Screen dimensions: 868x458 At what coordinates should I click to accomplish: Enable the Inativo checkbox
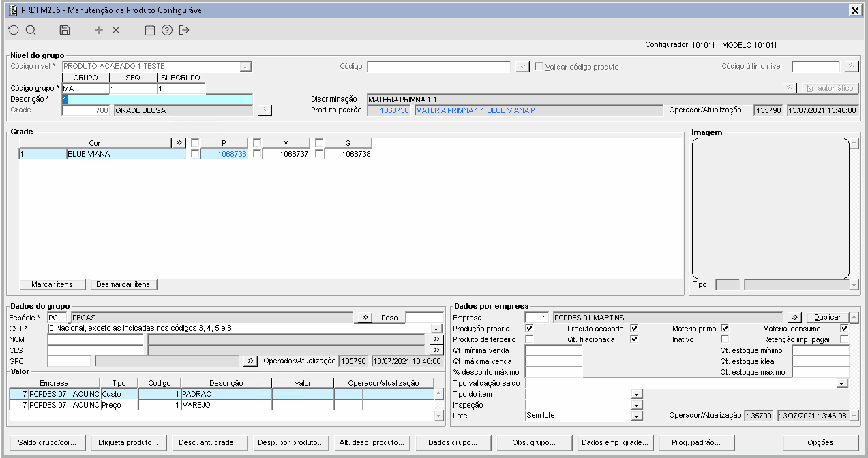(725, 339)
